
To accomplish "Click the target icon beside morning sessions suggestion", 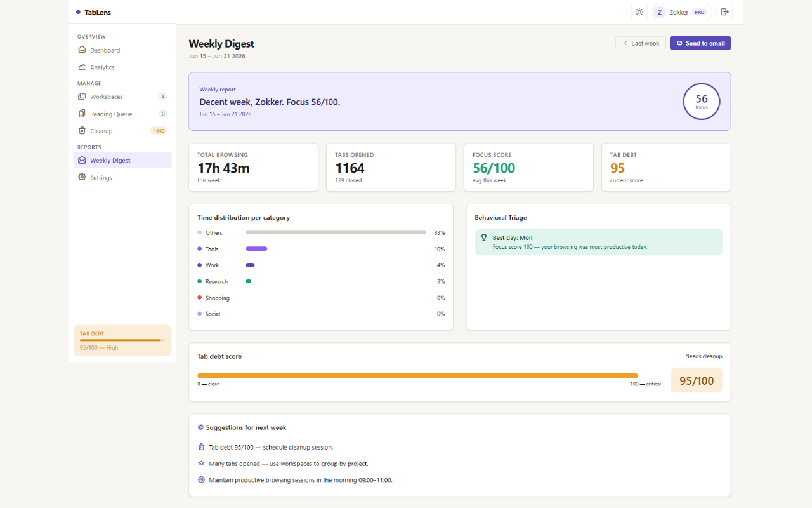I will click(x=201, y=479).
